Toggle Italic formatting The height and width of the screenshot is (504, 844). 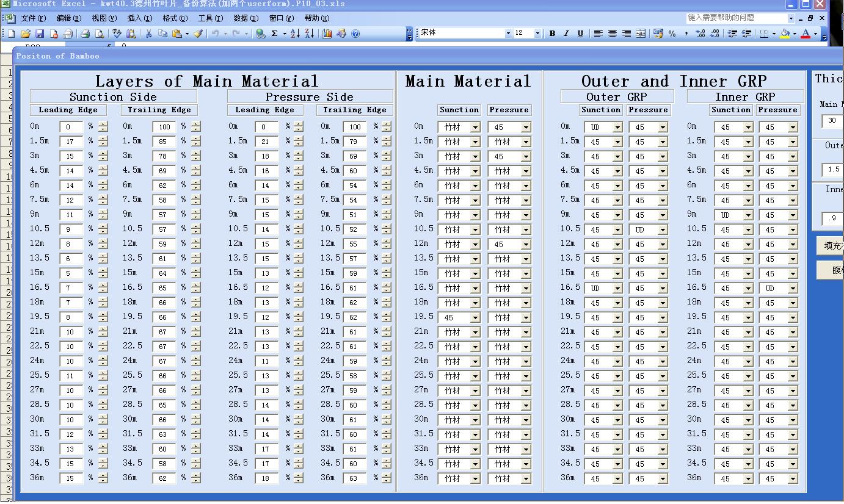pyautogui.click(x=566, y=34)
